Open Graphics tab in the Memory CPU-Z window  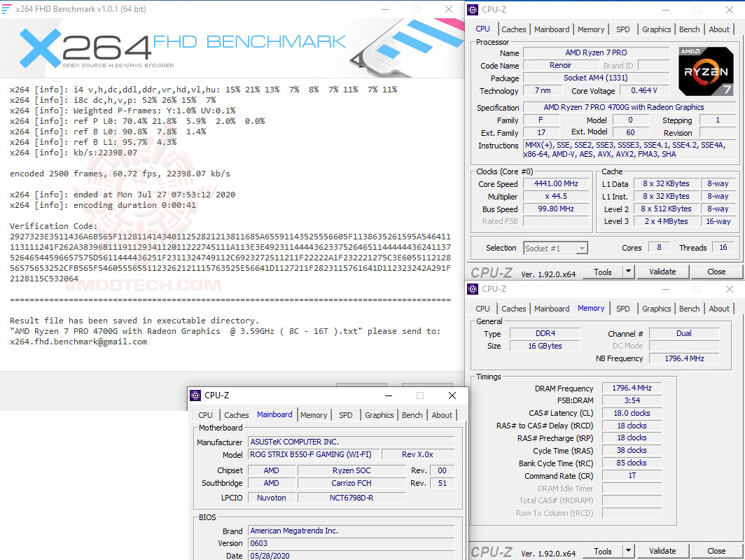click(656, 309)
